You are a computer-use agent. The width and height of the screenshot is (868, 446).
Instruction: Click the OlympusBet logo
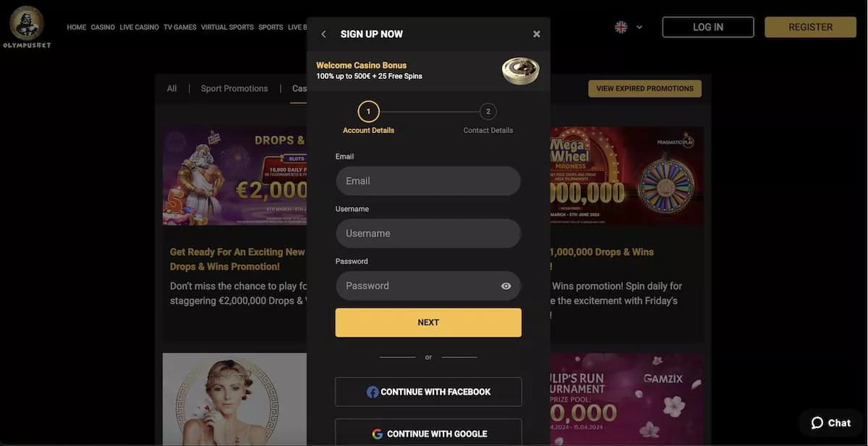[x=27, y=27]
